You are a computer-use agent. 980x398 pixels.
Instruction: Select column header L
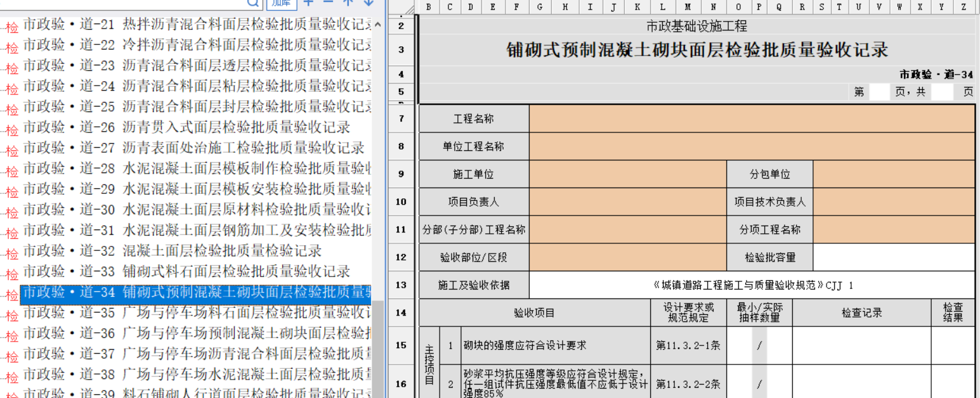tap(663, 7)
